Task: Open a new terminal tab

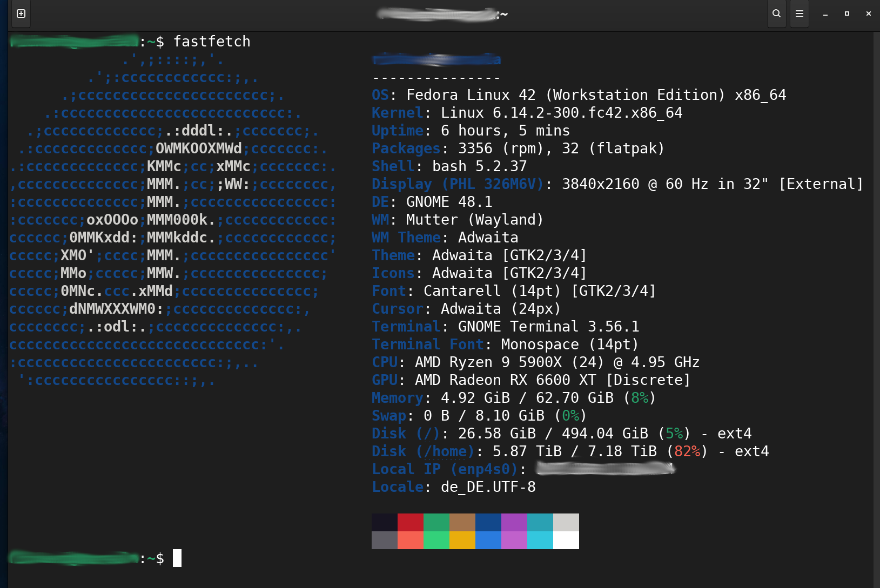Action: coord(21,13)
